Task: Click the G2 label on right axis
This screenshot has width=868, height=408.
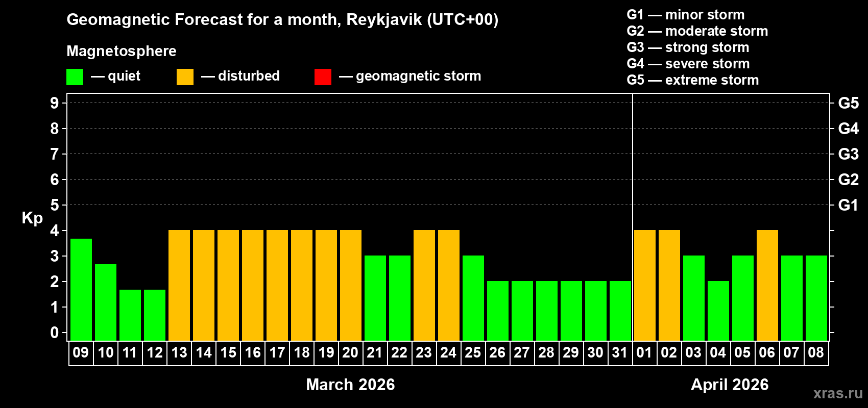Action: tap(849, 180)
